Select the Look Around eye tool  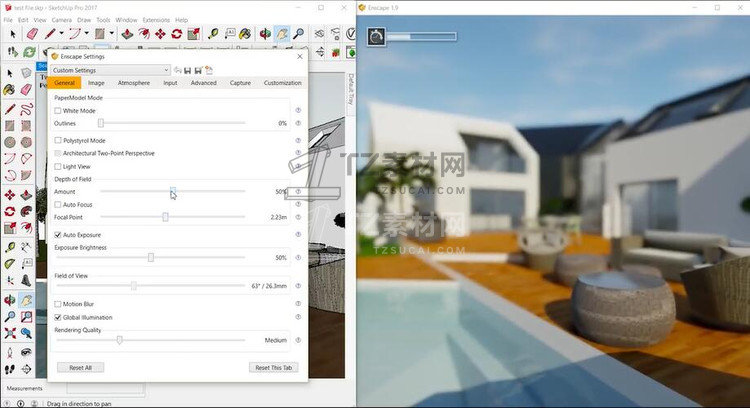point(26,353)
